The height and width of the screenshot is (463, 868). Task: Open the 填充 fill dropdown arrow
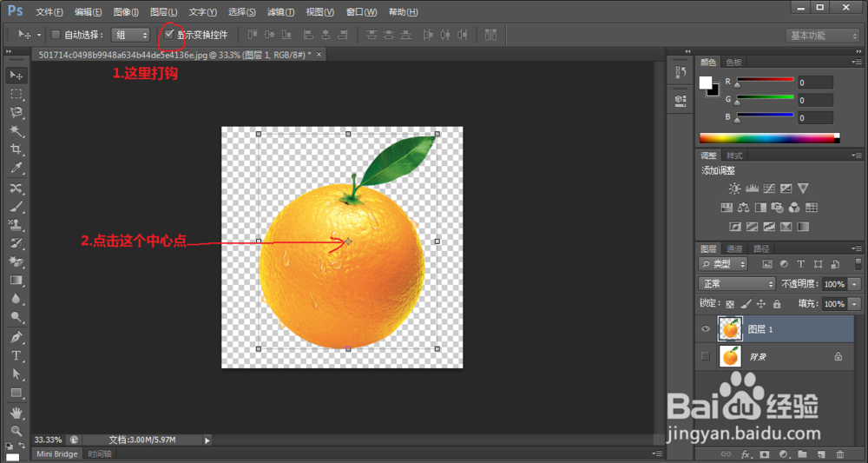pyautogui.click(x=855, y=304)
